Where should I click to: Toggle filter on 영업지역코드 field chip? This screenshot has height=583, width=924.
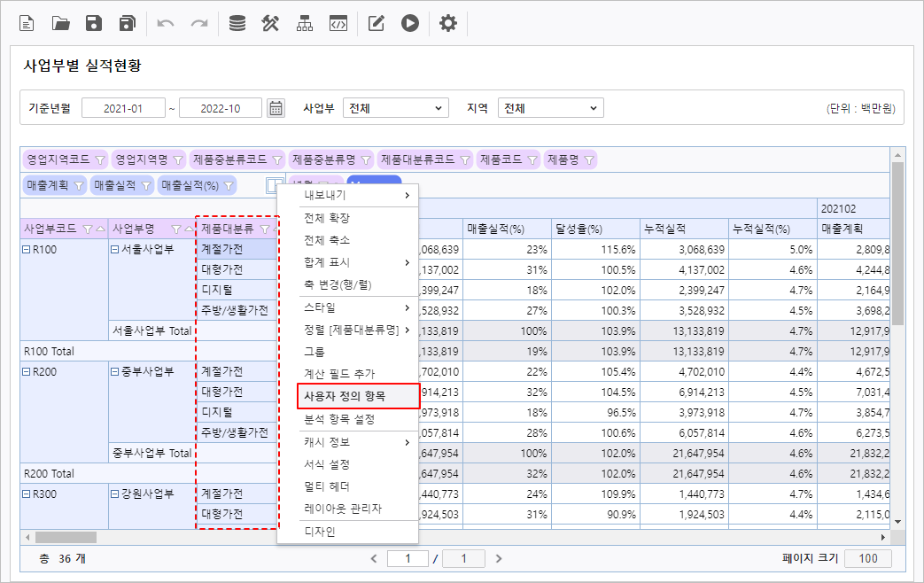(99, 160)
